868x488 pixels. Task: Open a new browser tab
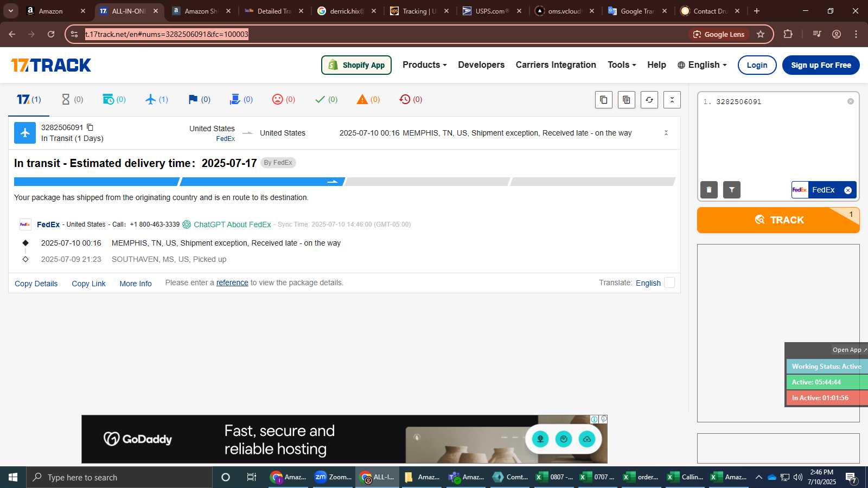pyautogui.click(x=757, y=11)
